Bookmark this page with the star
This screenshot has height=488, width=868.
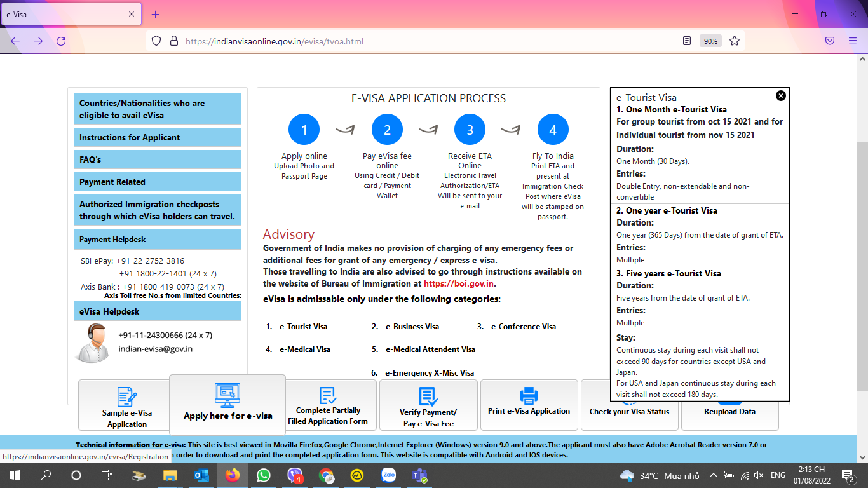(735, 41)
